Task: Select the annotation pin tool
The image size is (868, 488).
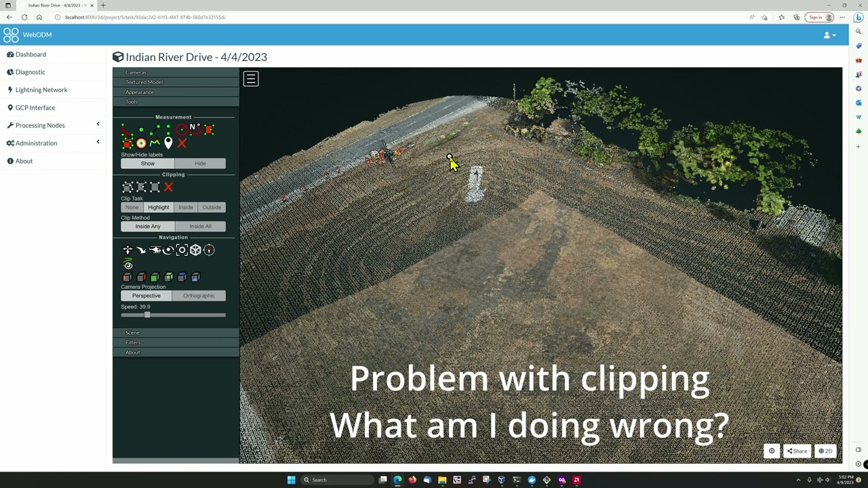Action: 168,143
